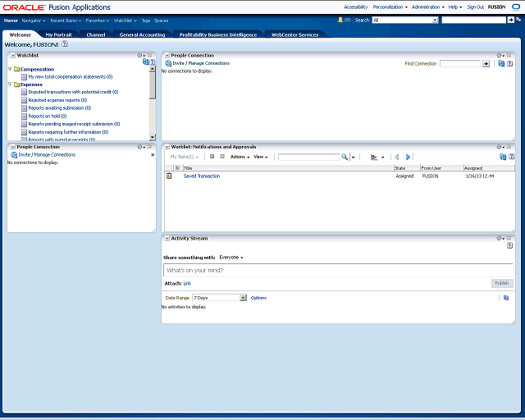
Task: Click Publish button
Action: point(502,283)
